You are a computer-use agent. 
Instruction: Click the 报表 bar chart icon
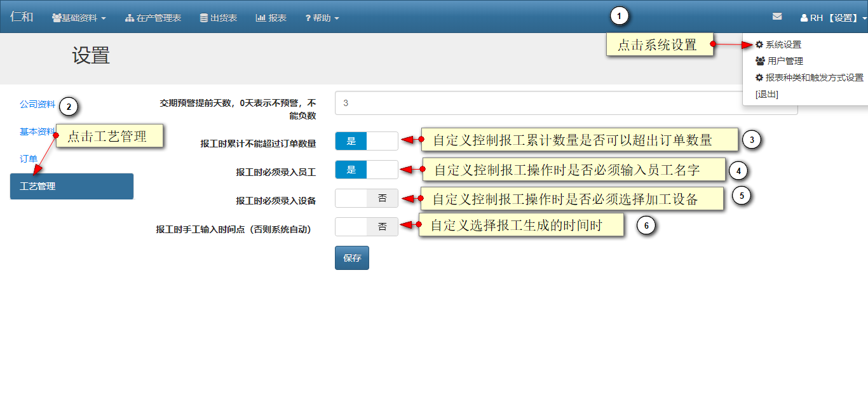click(261, 18)
